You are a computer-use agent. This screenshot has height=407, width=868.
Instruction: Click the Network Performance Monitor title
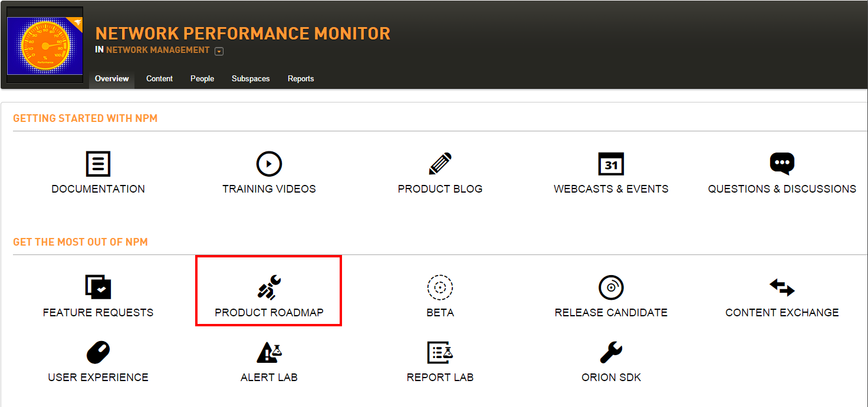[243, 34]
